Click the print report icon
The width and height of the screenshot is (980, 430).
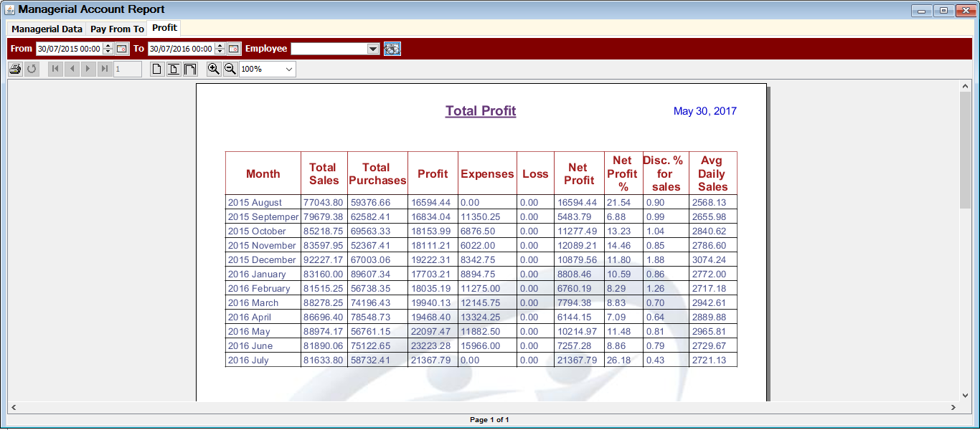(x=15, y=69)
